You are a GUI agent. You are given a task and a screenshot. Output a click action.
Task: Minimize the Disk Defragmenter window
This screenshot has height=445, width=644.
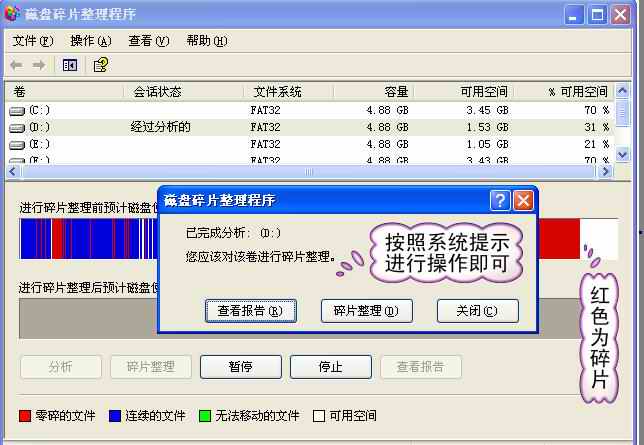pyautogui.click(x=574, y=15)
